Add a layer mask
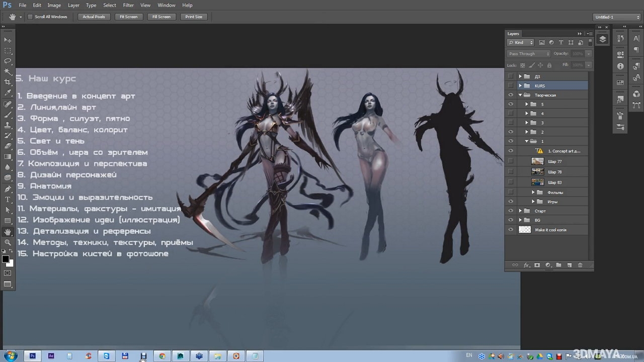The width and height of the screenshot is (644, 362). pos(537,265)
